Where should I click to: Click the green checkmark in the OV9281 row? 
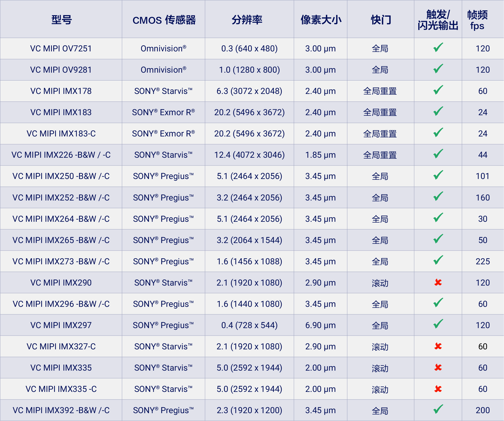[438, 69]
